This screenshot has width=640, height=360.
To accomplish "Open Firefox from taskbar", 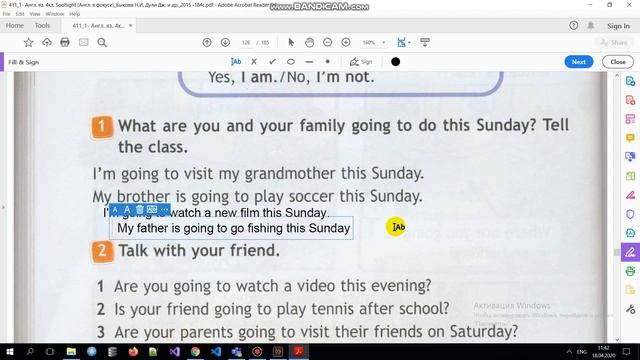I will click(x=133, y=351).
